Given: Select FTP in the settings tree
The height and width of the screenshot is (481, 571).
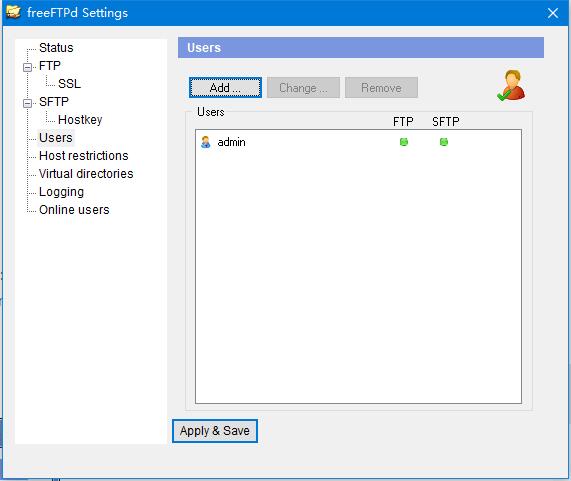Looking at the screenshot, I should tap(50, 66).
